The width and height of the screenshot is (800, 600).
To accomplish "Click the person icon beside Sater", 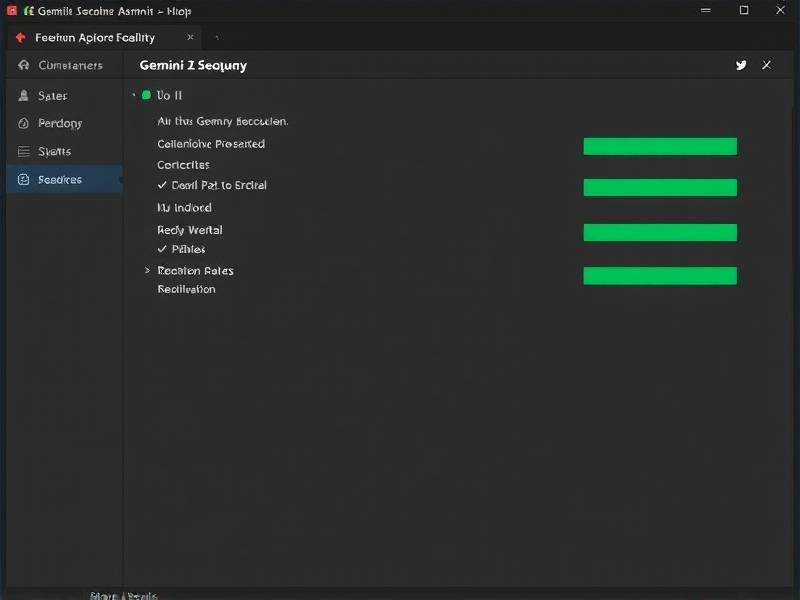I will 24,96.
